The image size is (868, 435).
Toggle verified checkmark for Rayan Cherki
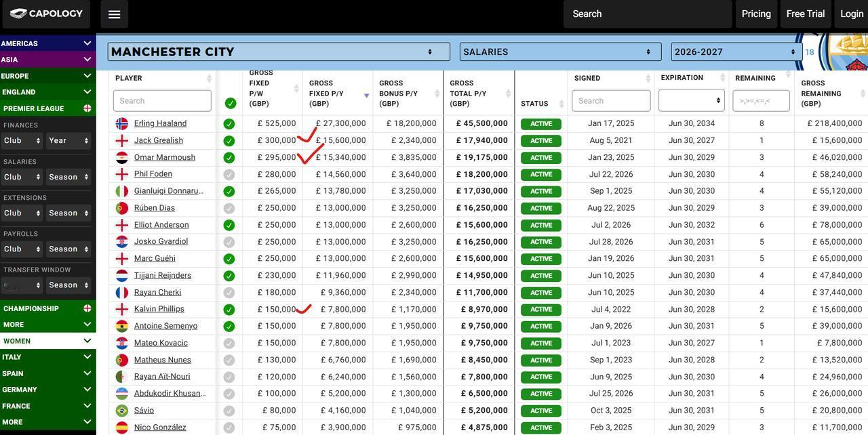click(229, 293)
